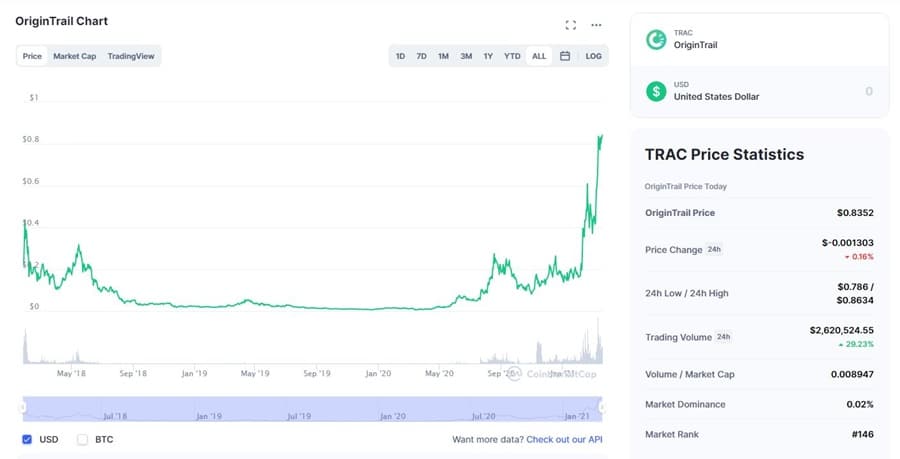Switch to the Market Cap tab

click(75, 56)
